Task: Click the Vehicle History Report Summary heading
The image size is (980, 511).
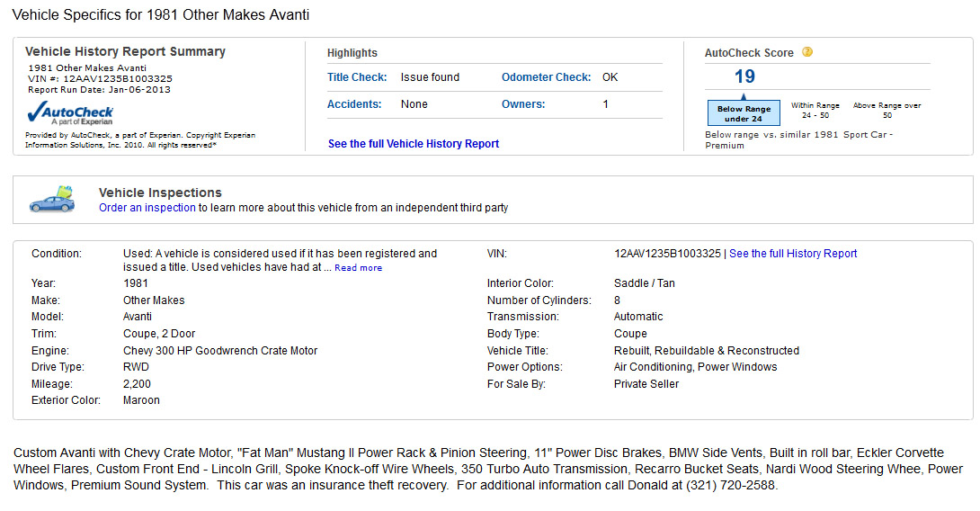Action: pyautogui.click(x=125, y=52)
